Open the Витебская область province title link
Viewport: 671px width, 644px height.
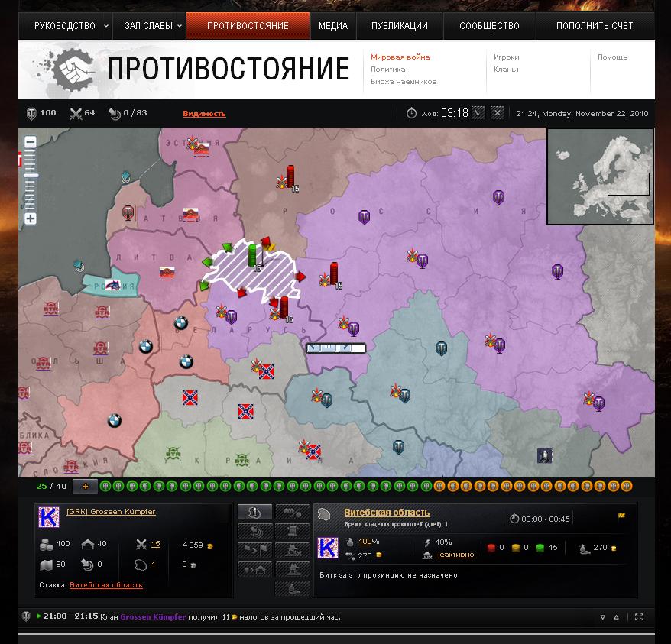pos(387,512)
